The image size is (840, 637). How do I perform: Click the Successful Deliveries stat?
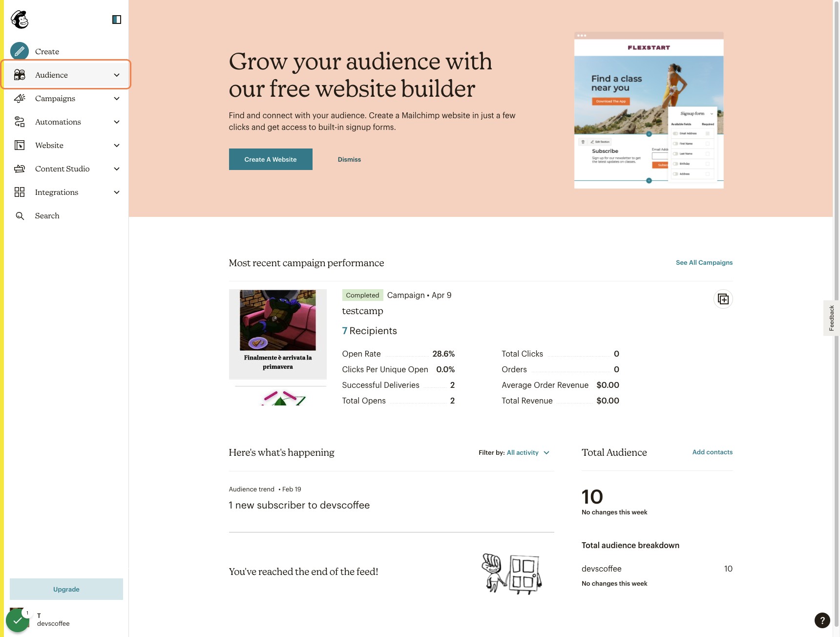coord(399,385)
